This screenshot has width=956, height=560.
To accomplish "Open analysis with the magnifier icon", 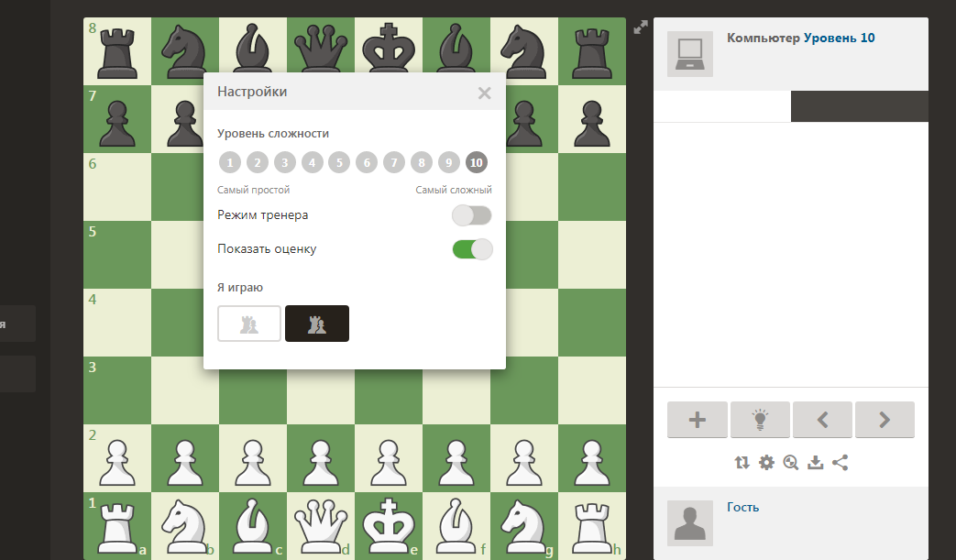I will tap(791, 463).
